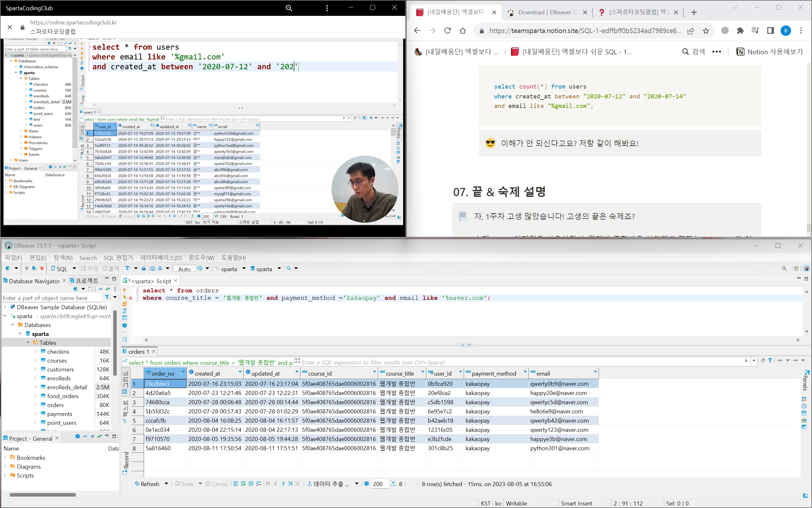Image resolution: width=812 pixels, height=508 pixels.
Task: Click result set configuration gear beside 200
Action: tap(366, 484)
